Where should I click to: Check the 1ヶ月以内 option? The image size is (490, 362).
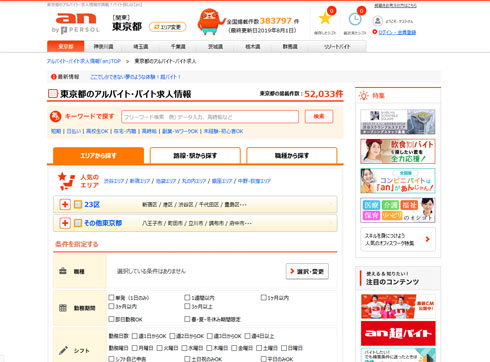point(263,297)
